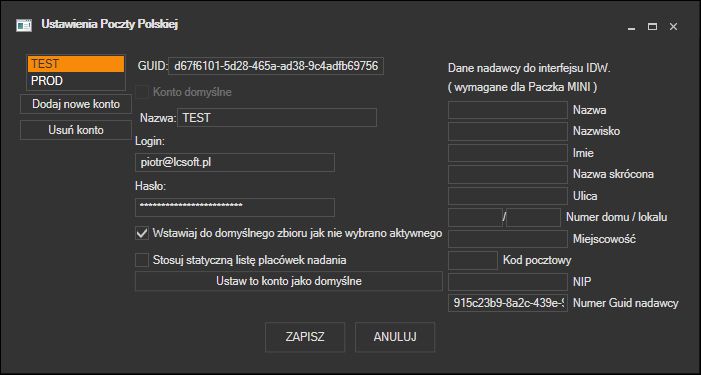Close the Ustawienia Poczty Polskiej window
The image size is (701, 375).
(x=673, y=27)
